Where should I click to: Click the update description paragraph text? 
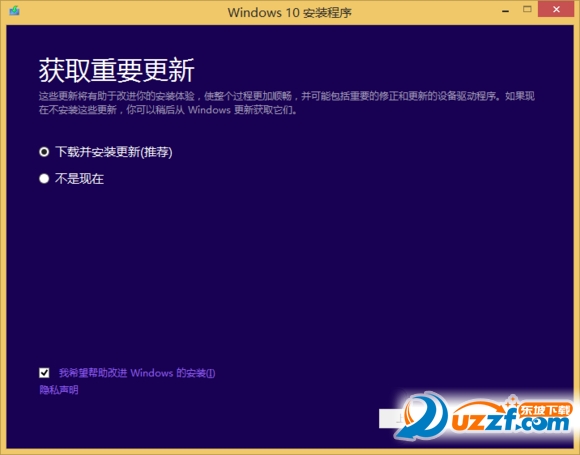pyautogui.click(x=287, y=103)
